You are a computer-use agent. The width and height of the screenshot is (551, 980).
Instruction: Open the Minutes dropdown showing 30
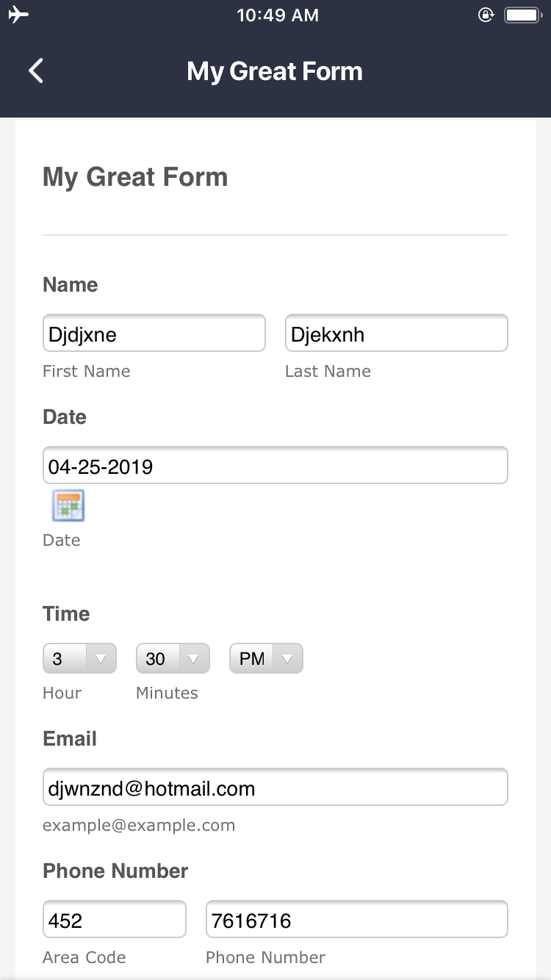173,658
